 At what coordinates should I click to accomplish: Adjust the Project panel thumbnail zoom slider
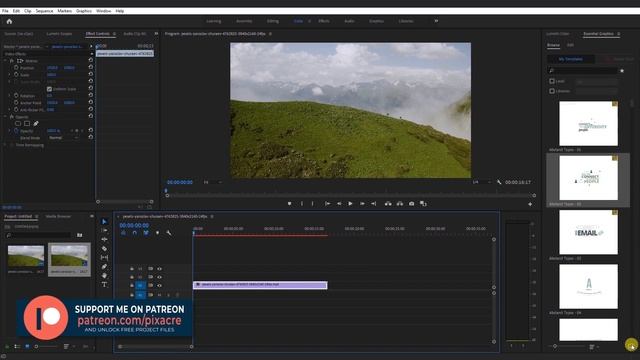coord(46,347)
